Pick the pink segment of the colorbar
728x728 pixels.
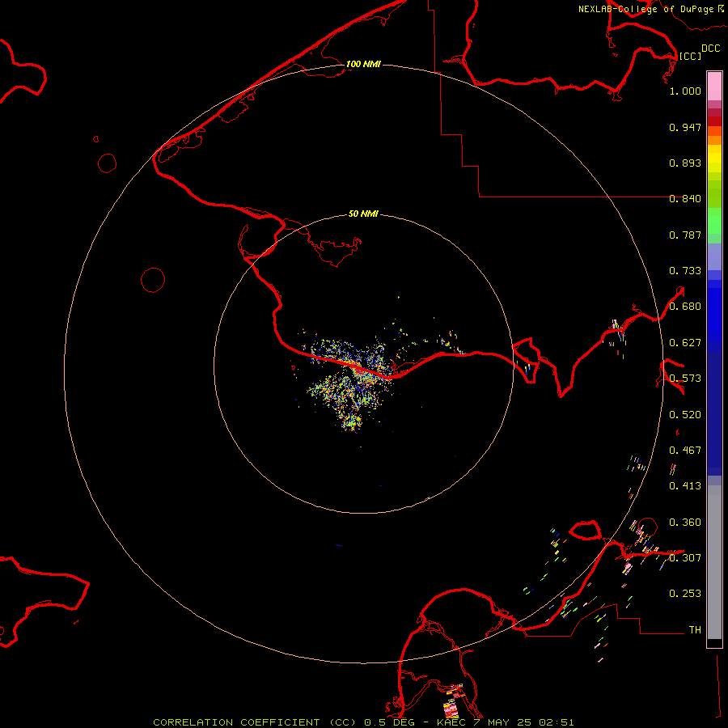point(714,86)
